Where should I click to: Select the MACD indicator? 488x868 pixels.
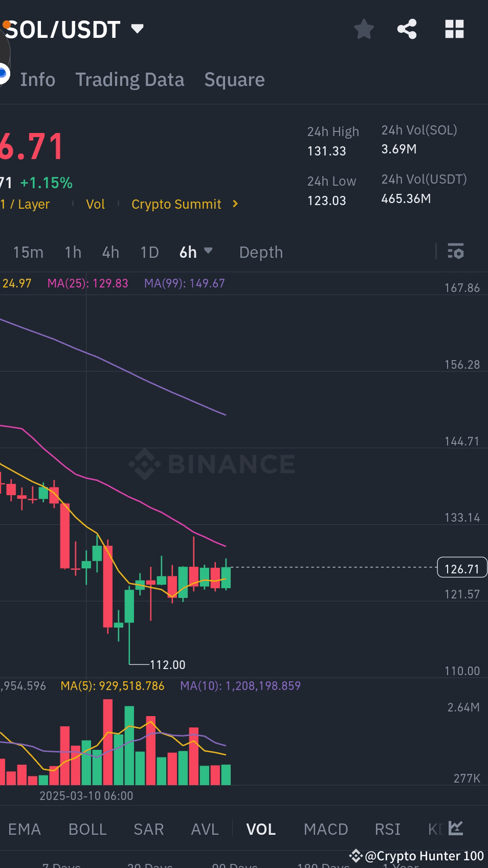pos(325,829)
